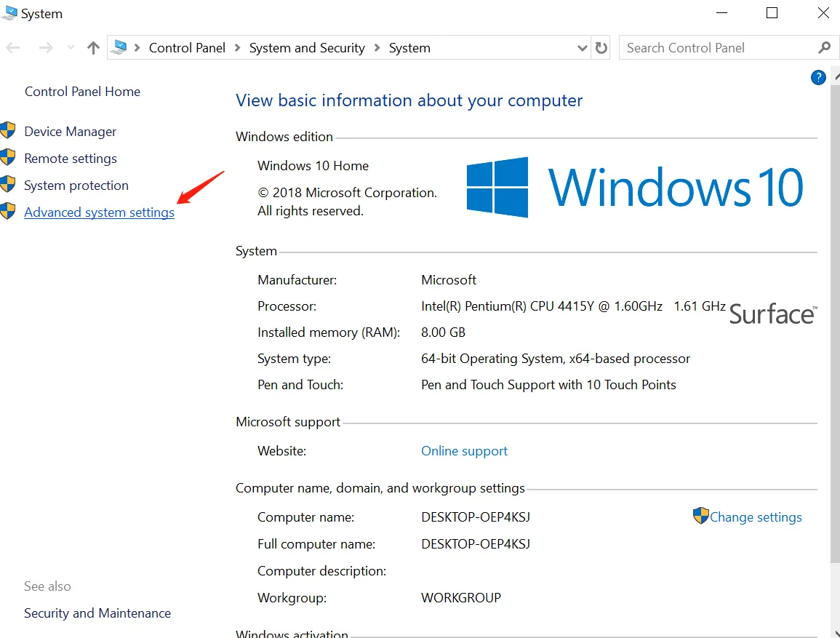840x638 pixels.
Task: Click the computer icon in address bar
Action: [119, 48]
